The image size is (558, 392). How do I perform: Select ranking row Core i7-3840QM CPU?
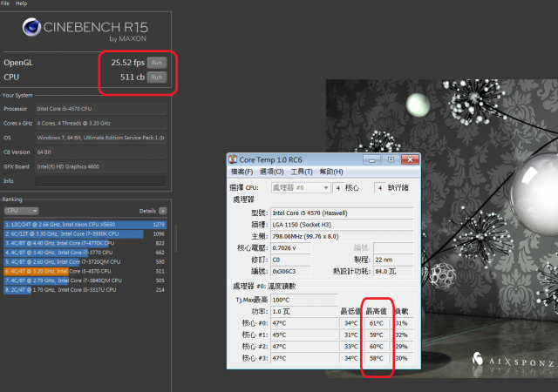click(x=85, y=280)
